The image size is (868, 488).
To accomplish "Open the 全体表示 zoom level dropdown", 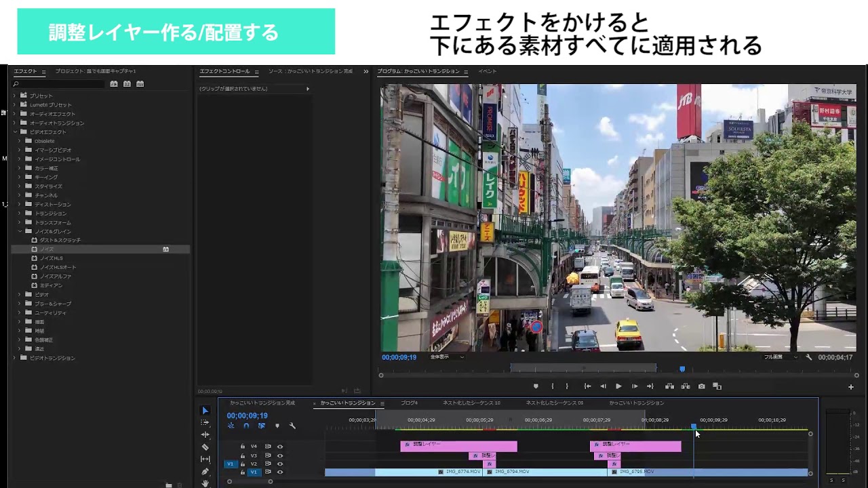I will [447, 357].
